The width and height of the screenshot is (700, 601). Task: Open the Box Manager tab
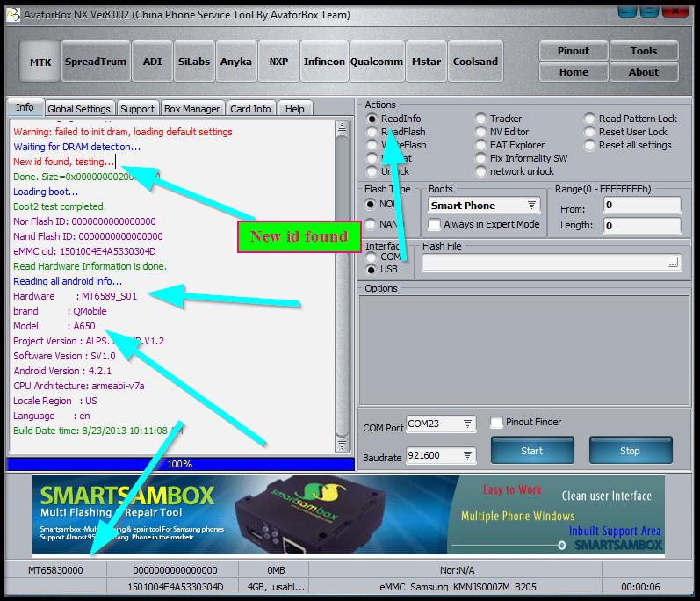(192, 109)
